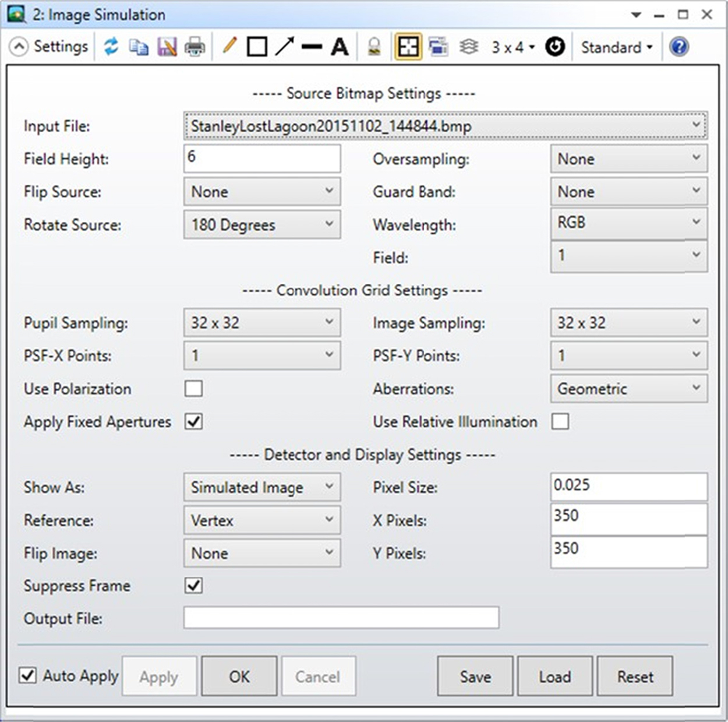Image resolution: width=728 pixels, height=722 pixels.
Task: Select the arrow drawing tool
Action: coord(284,47)
